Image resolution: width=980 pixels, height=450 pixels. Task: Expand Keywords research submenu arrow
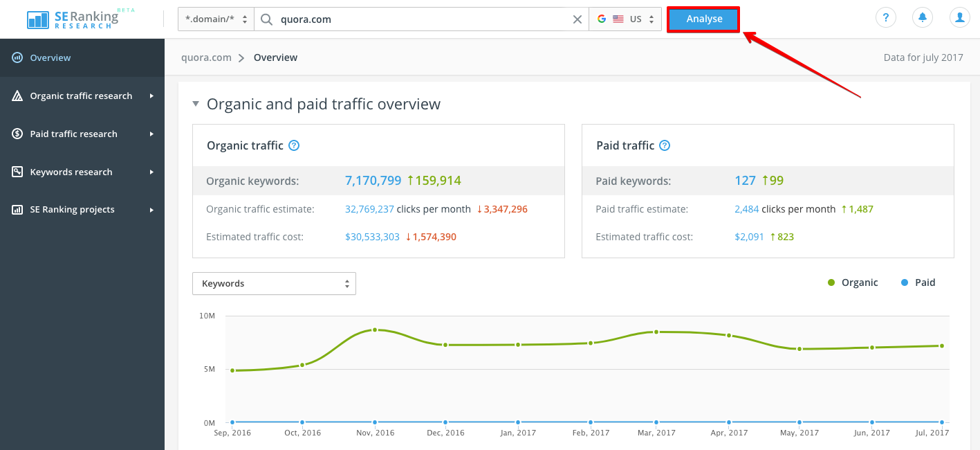tap(151, 172)
